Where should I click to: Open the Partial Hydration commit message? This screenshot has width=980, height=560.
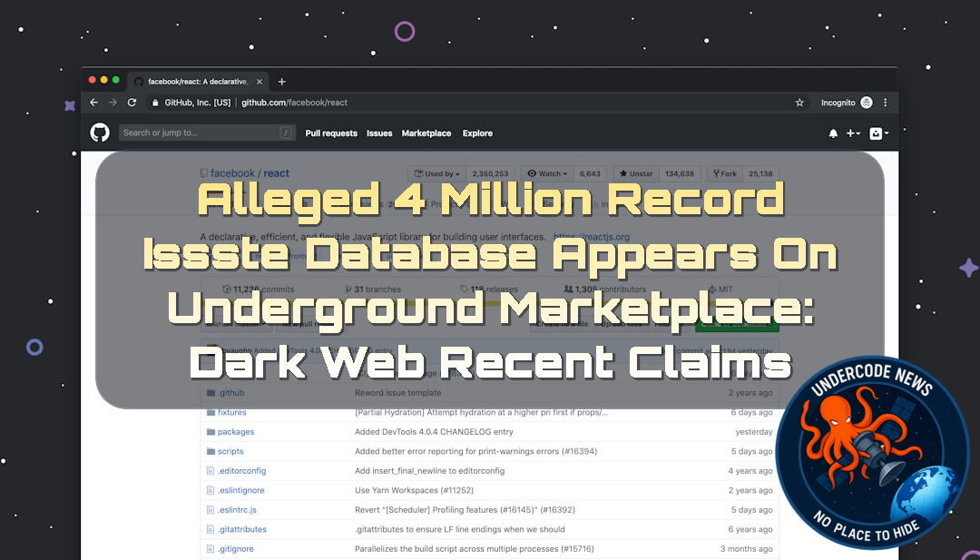(481, 412)
